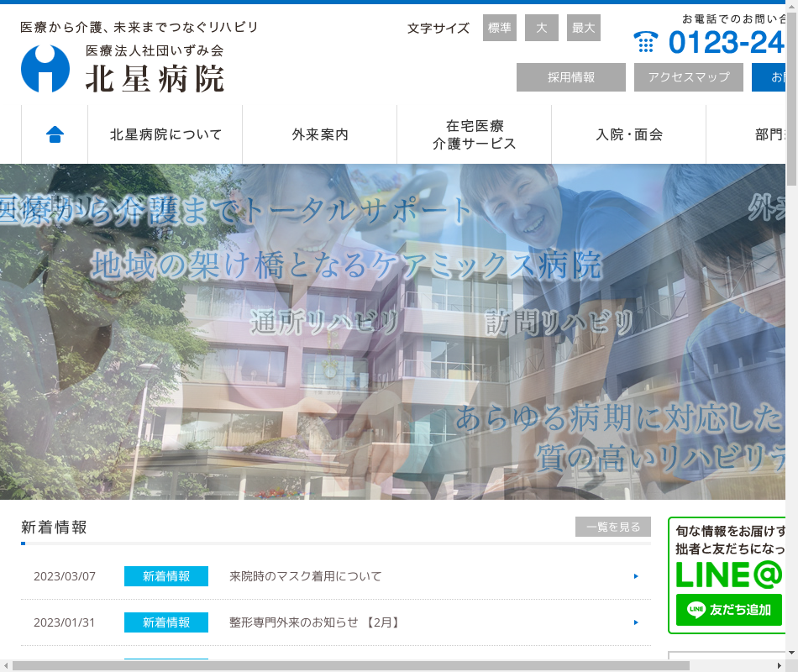The width and height of the screenshot is (798, 672).
Task: Open the 外来案内 menu
Action: point(320,134)
